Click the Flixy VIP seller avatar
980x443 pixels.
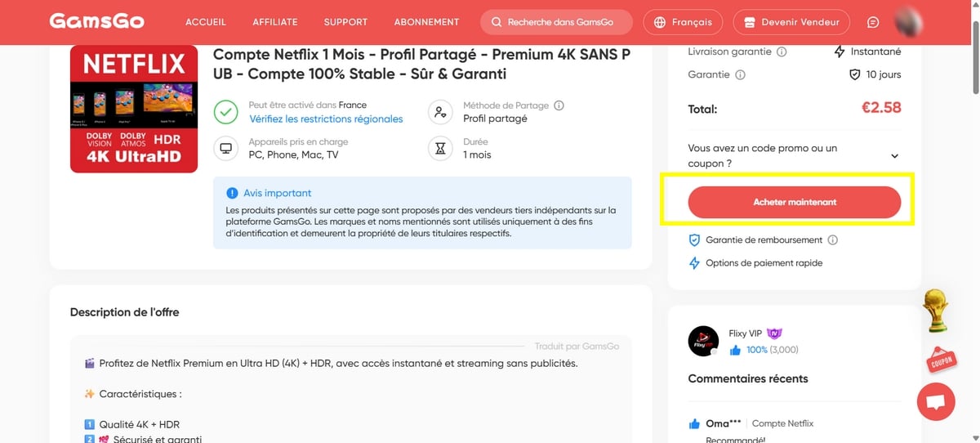[703, 341]
